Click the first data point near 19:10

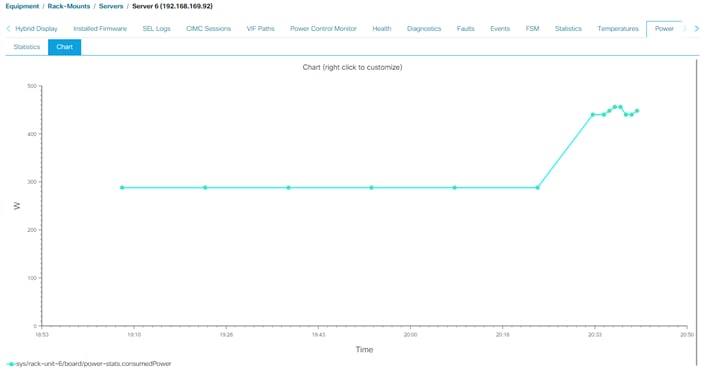[x=122, y=188]
